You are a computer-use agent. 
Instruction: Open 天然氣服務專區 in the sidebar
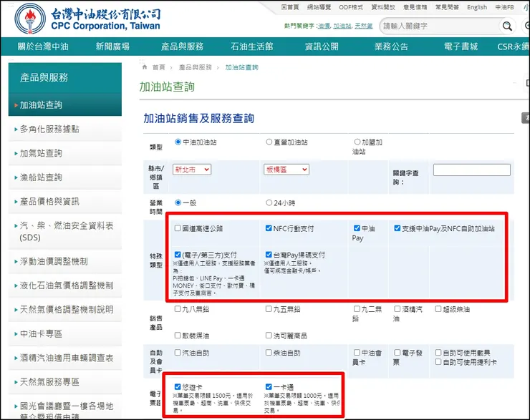pos(65,382)
